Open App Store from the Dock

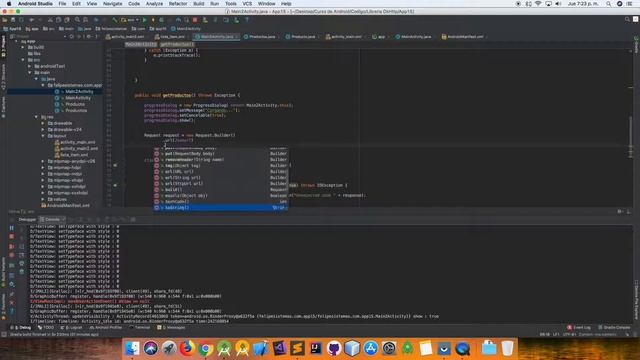371,348
